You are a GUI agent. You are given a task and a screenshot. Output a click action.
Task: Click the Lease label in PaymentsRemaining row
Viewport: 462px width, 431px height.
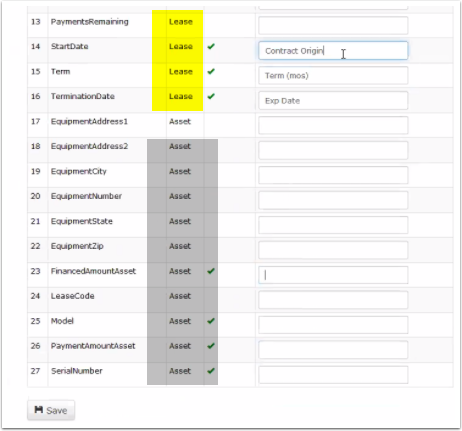pyautogui.click(x=181, y=22)
